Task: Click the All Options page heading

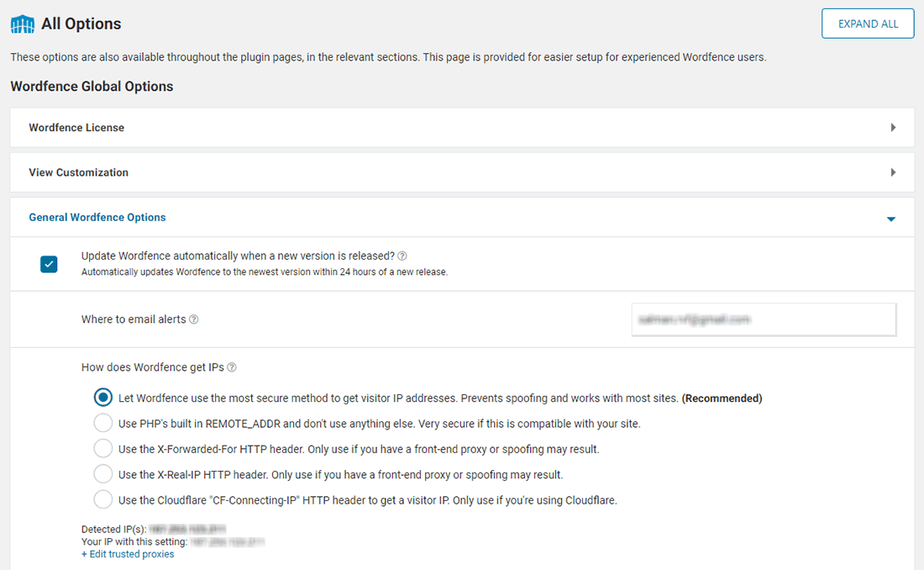Action: coord(81,24)
